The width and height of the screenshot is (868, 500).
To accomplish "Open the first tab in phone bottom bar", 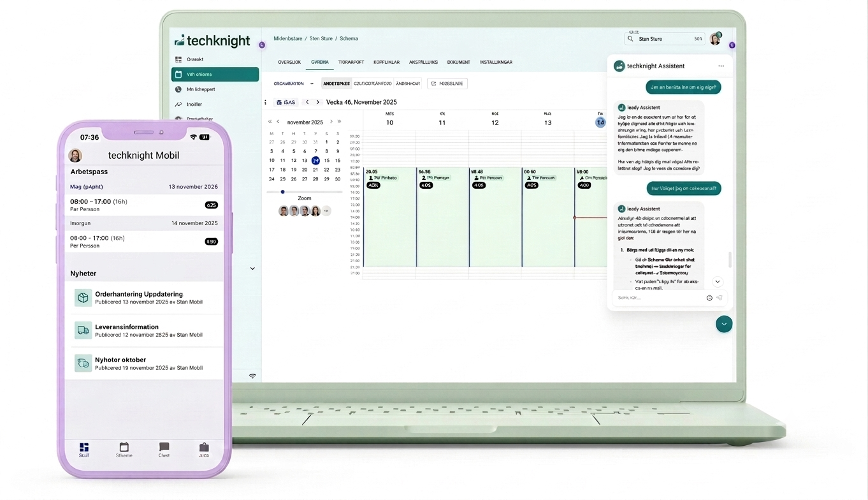I will (x=84, y=450).
